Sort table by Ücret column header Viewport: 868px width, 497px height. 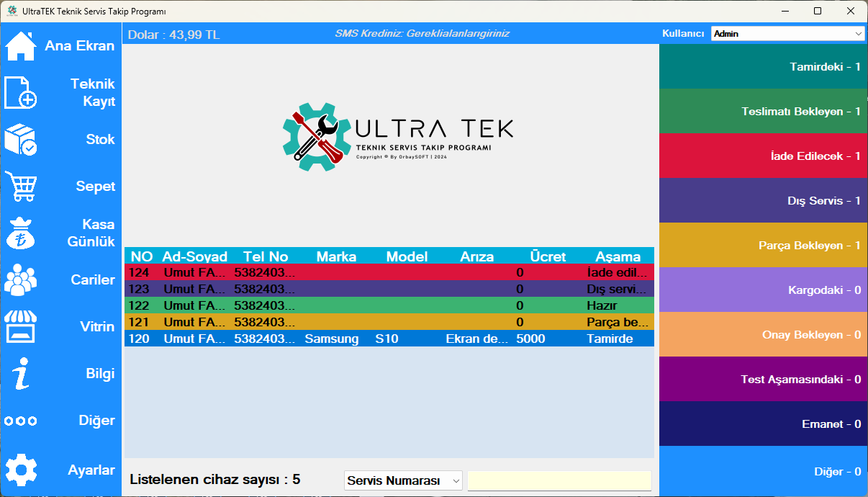(x=548, y=256)
